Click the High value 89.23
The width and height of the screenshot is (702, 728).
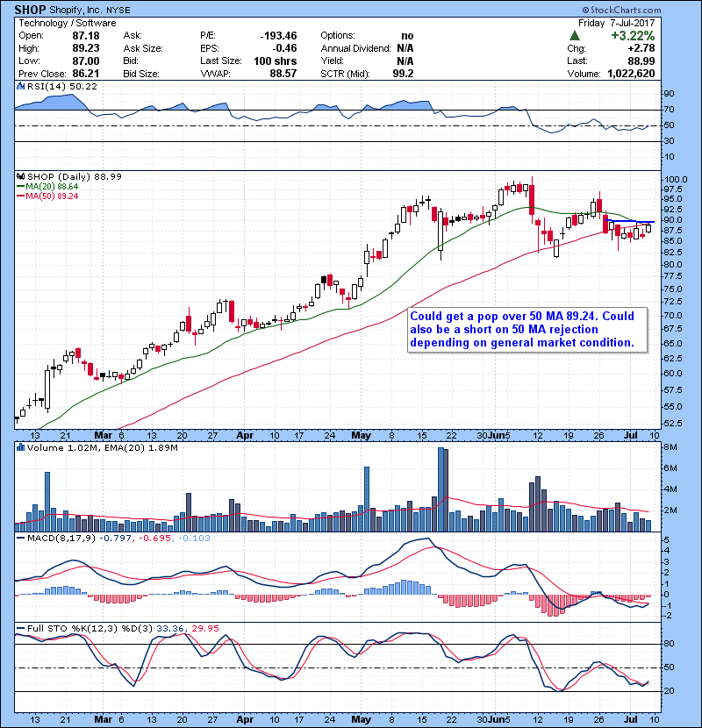click(85, 48)
